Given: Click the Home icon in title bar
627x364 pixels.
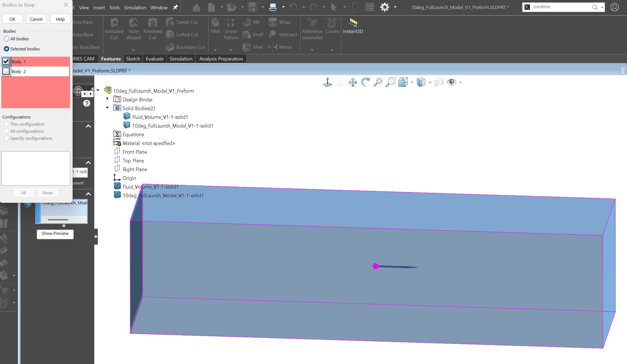Looking at the screenshot, I should (196, 7).
